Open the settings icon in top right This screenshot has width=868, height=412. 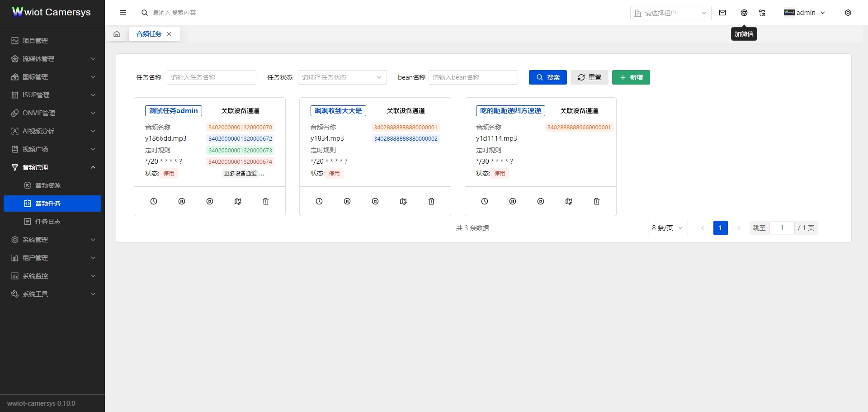(848, 13)
